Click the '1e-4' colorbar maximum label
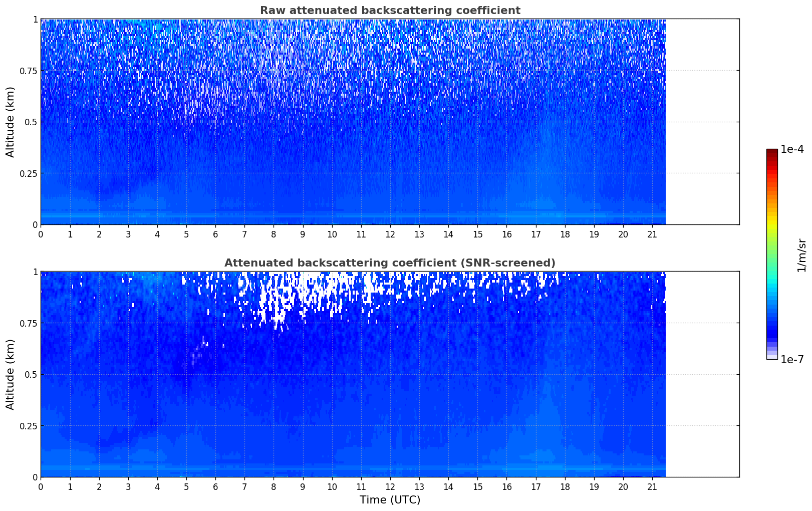The image size is (812, 511). (792, 149)
